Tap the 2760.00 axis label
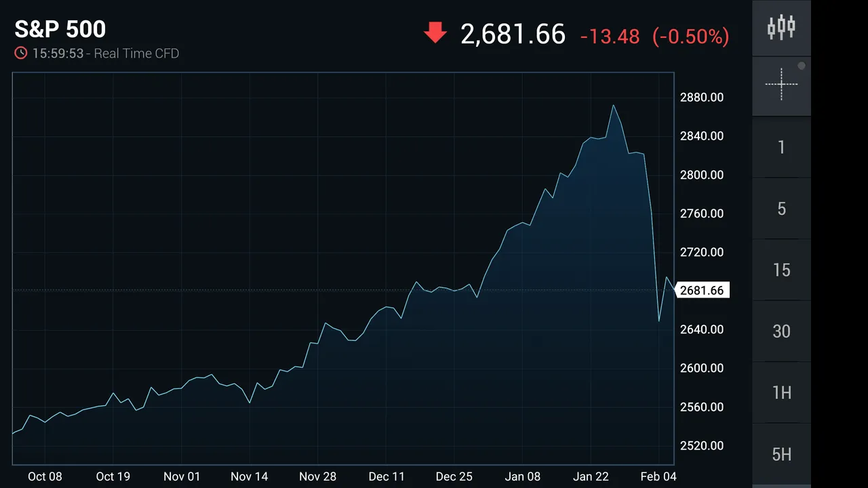Screen dimensions: 868x488 click(x=702, y=213)
